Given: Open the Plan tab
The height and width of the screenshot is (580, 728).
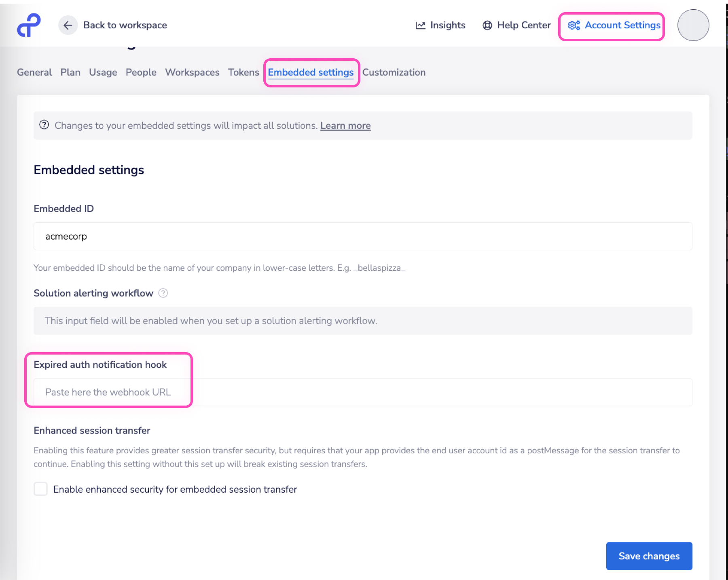Looking at the screenshot, I should point(70,72).
